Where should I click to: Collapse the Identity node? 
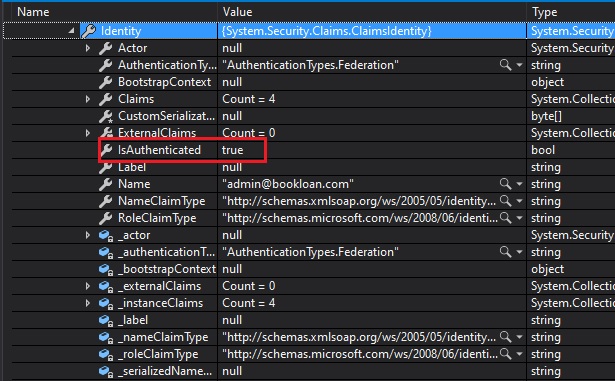pyautogui.click(x=71, y=31)
